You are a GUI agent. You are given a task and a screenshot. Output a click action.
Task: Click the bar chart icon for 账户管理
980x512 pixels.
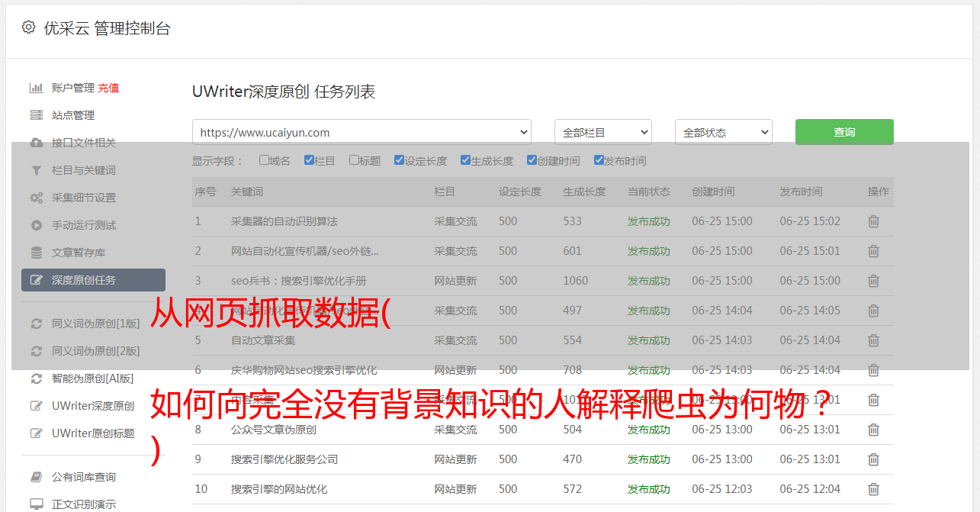click(36, 88)
